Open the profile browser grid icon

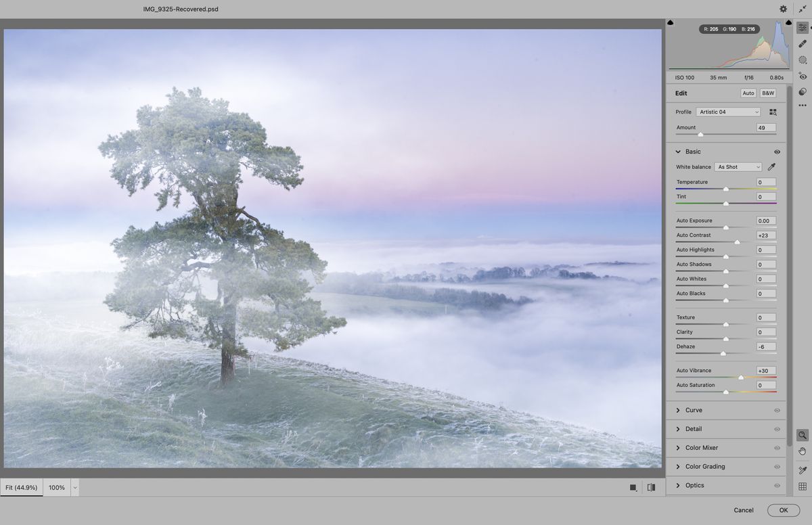(773, 111)
